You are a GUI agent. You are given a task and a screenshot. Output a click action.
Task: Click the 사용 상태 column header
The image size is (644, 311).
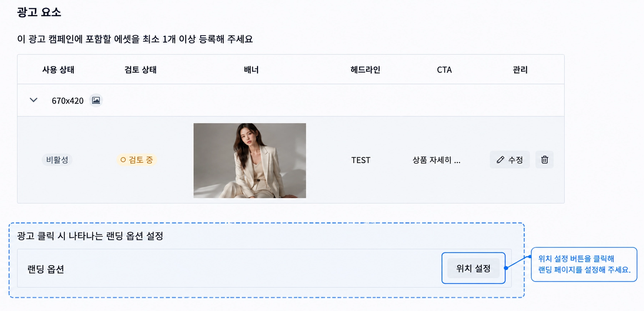coord(58,70)
